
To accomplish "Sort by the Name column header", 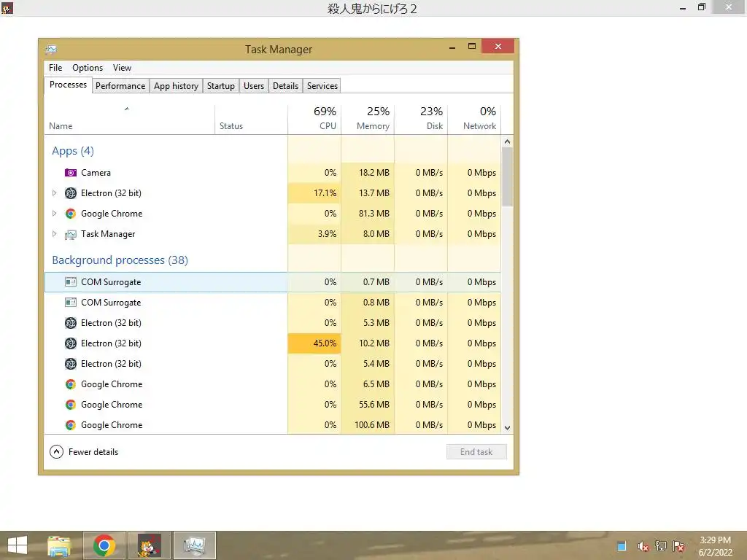I will (x=130, y=119).
